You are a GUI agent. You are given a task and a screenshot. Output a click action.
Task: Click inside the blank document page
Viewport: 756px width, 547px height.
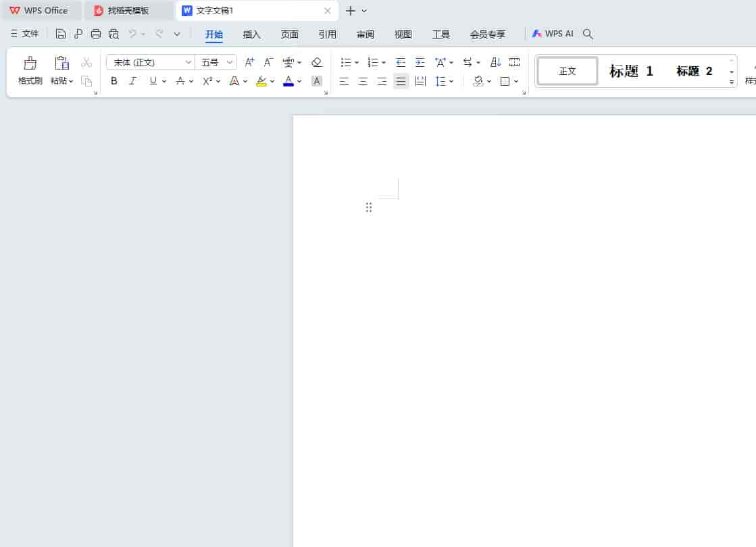coord(524,331)
